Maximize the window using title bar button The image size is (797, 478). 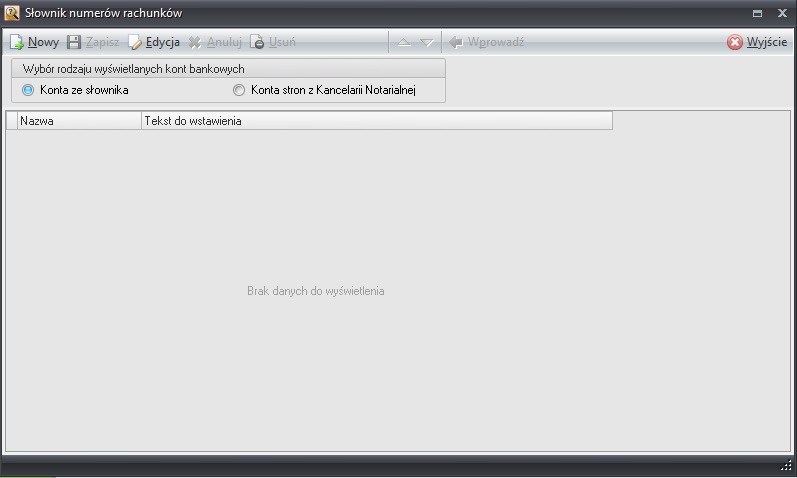click(x=757, y=14)
